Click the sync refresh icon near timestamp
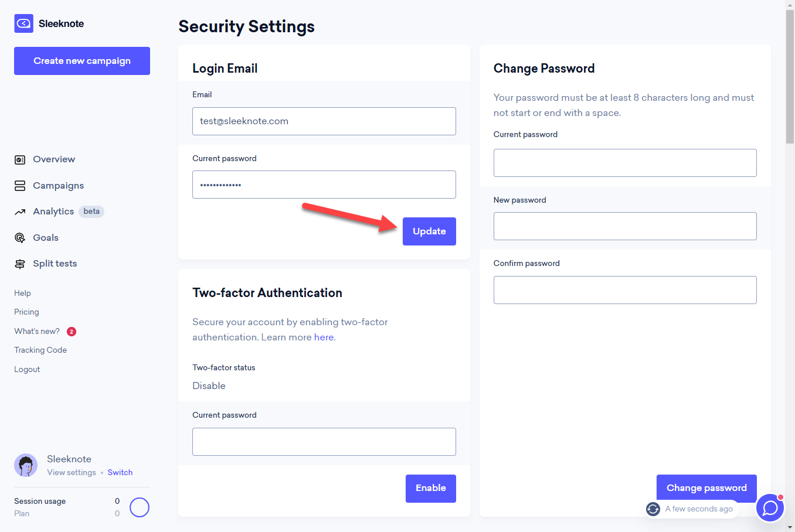The image size is (795, 532). pos(653,509)
